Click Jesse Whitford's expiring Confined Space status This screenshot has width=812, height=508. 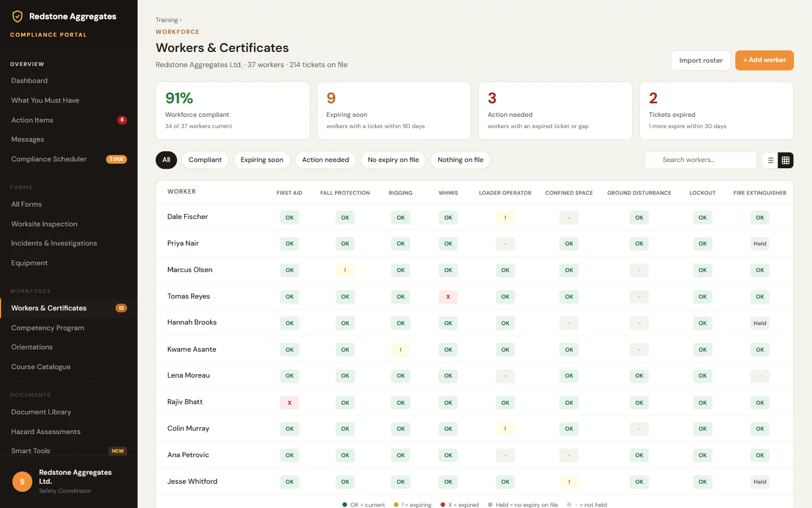click(x=569, y=482)
